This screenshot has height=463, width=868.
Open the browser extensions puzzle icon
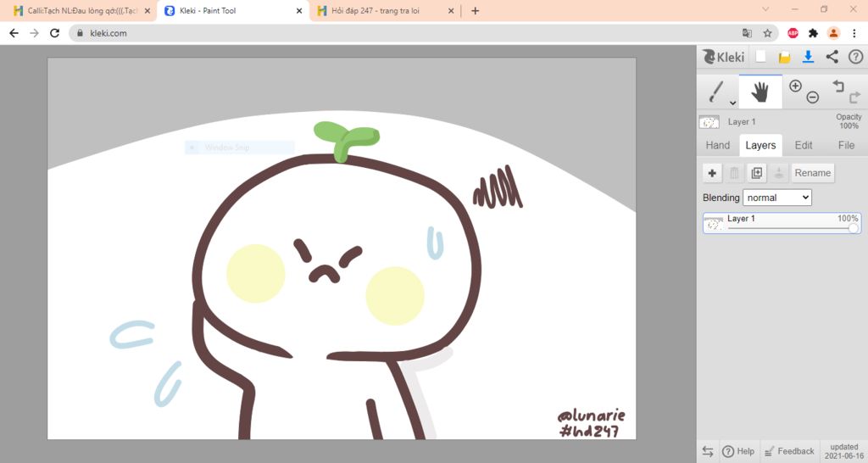(813, 33)
